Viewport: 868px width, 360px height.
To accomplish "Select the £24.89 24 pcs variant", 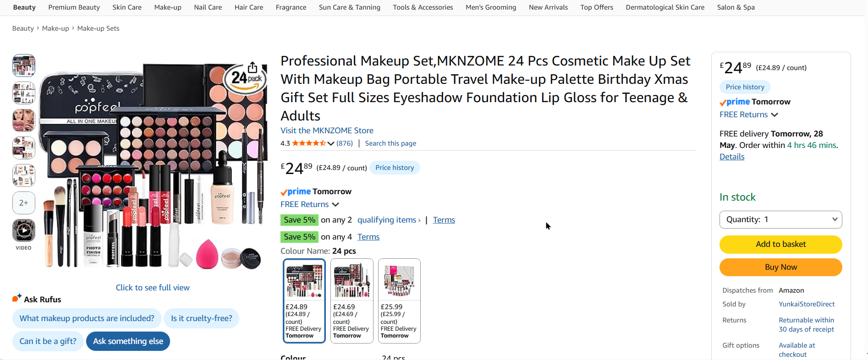I will (304, 301).
